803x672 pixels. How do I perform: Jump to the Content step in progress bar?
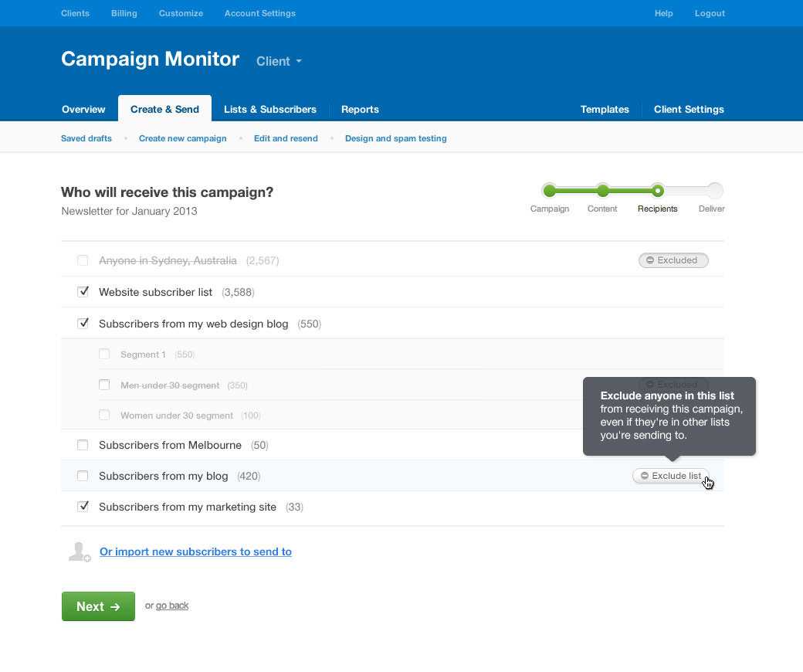click(603, 191)
